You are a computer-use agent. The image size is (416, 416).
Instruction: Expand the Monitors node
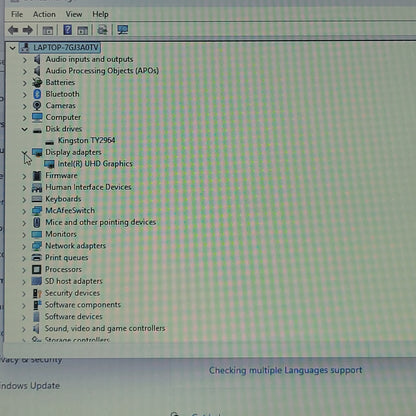pyautogui.click(x=24, y=235)
